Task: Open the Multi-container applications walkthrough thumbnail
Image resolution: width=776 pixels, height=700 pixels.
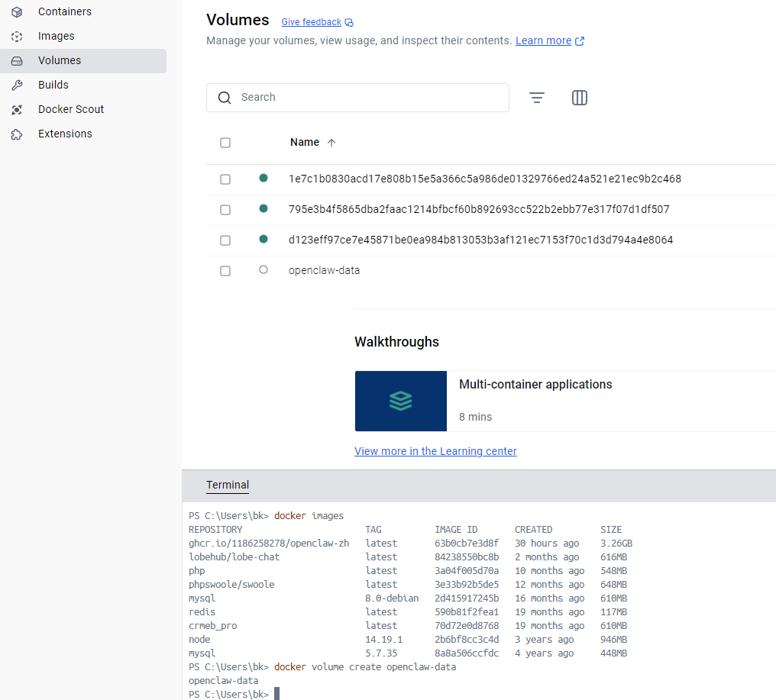Action: pyautogui.click(x=401, y=402)
